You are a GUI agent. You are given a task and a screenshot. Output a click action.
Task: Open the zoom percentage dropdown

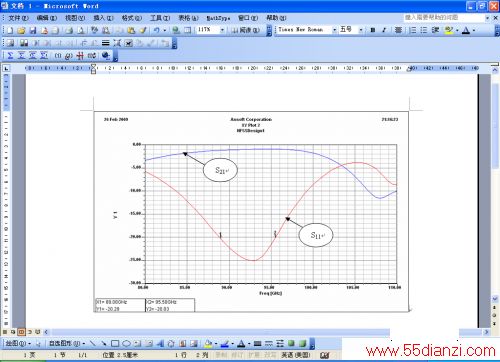222,30
